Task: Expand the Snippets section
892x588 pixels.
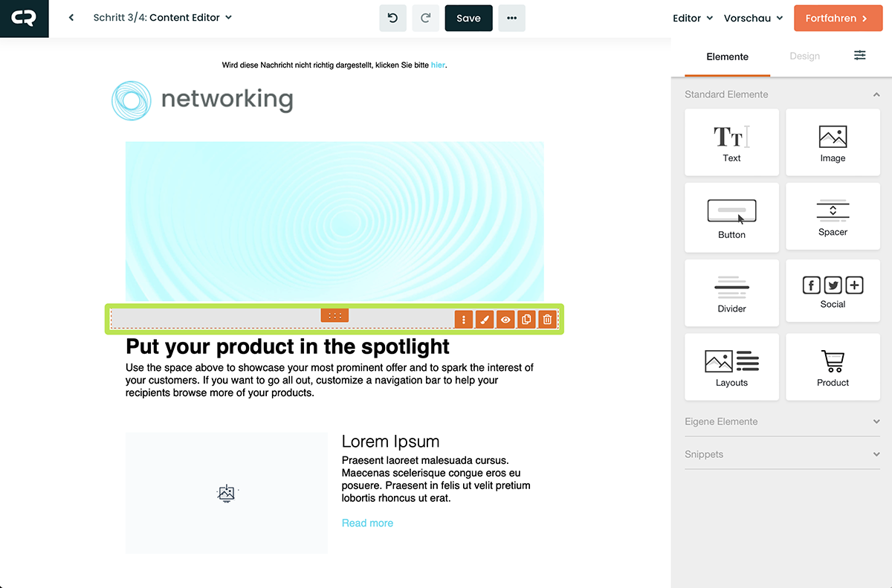Action: tap(781, 454)
